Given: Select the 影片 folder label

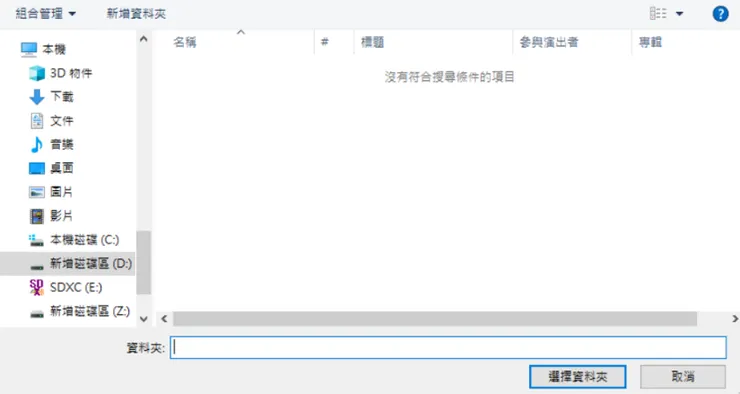Looking at the screenshot, I should pos(62,216).
